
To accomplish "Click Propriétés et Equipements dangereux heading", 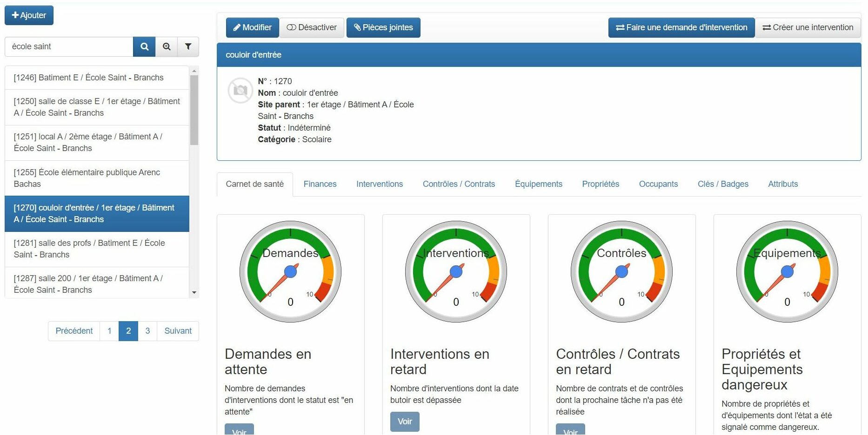I will coord(762,369).
